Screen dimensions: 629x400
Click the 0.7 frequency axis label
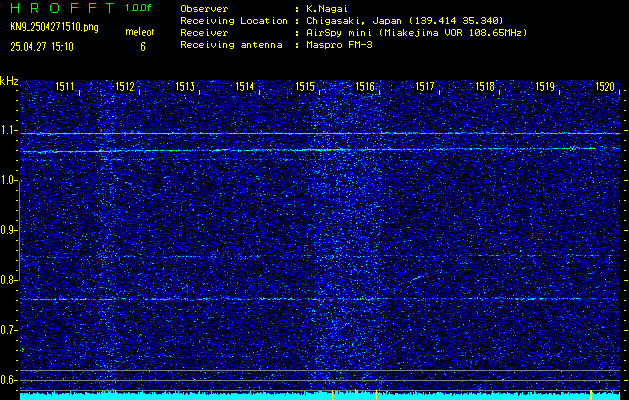pyautogui.click(x=8, y=330)
